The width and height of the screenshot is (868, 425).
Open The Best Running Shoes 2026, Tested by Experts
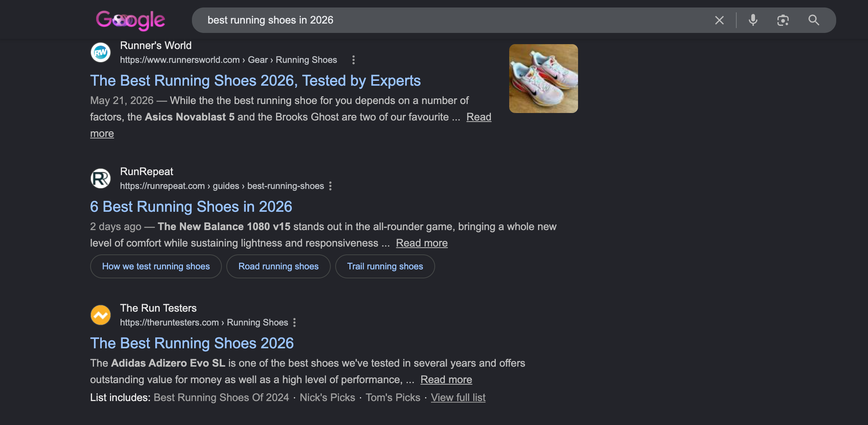(256, 81)
